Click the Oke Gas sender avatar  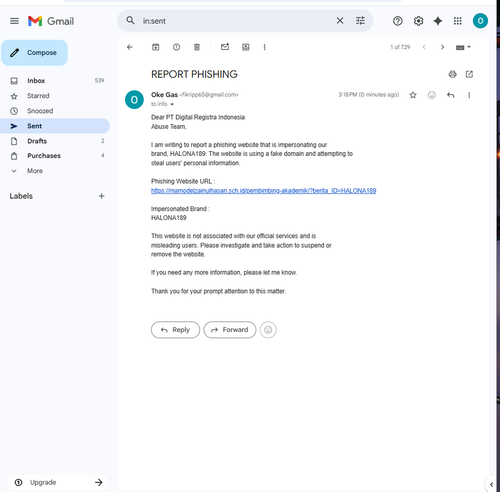coord(134,100)
